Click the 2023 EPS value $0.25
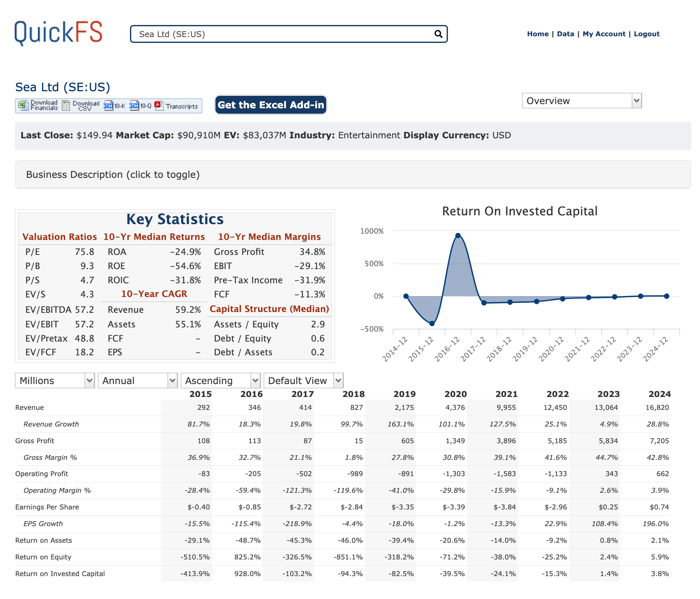This screenshot has height=599, width=700. [x=609, y=507]
